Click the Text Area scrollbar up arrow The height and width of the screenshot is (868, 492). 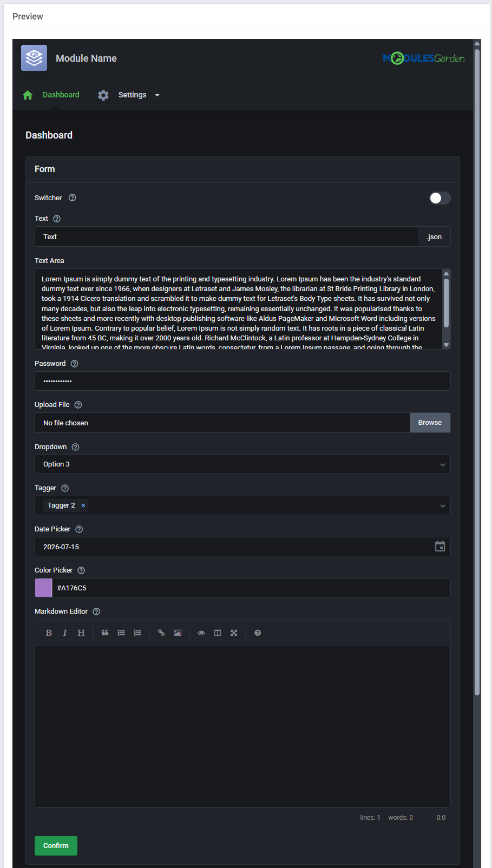[x=446, y=273]
